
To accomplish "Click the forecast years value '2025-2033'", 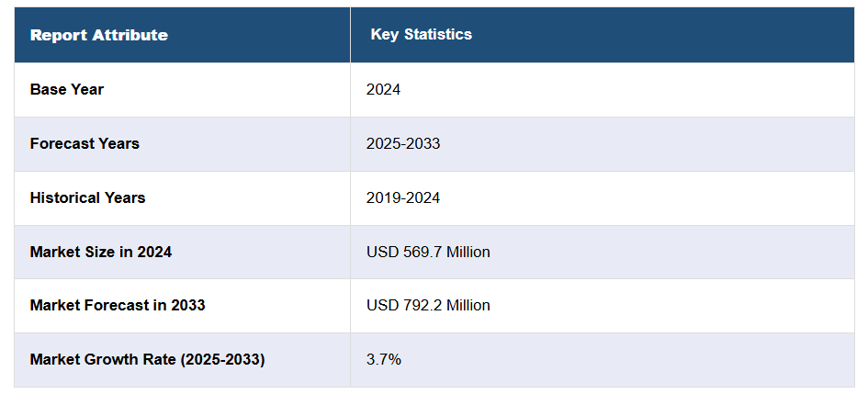I will click(402, 144).
